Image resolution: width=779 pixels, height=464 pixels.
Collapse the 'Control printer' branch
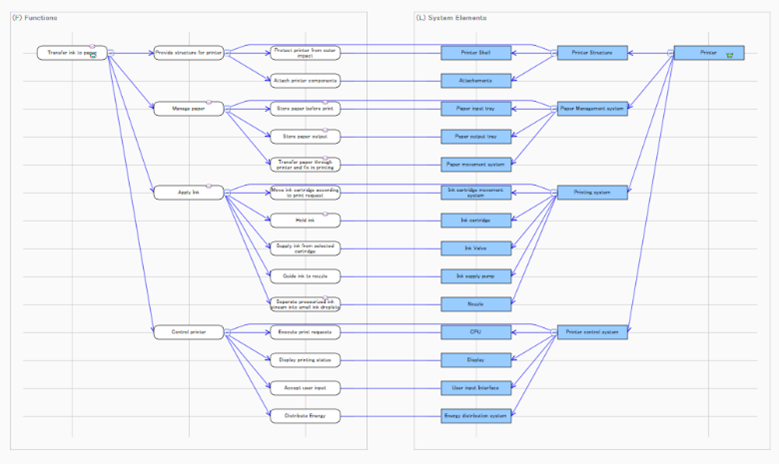point(228,331)
